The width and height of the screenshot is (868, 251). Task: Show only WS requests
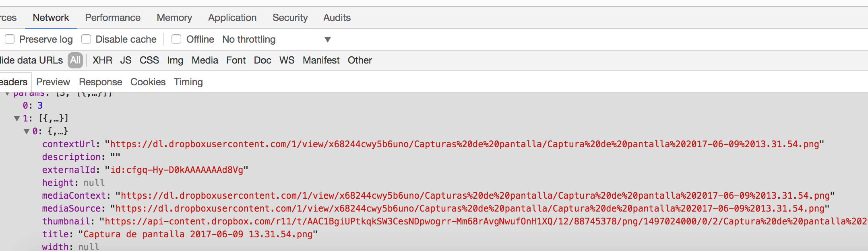pos(287,60)
